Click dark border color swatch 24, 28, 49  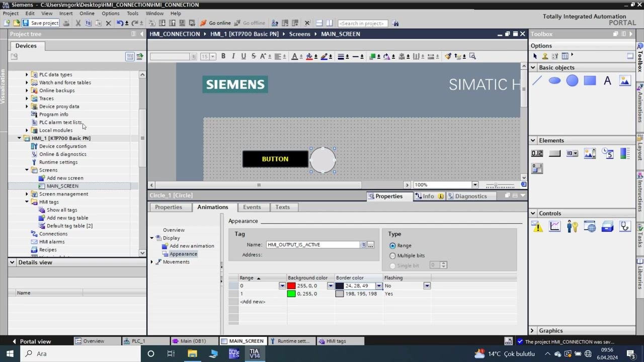[340, 286]
